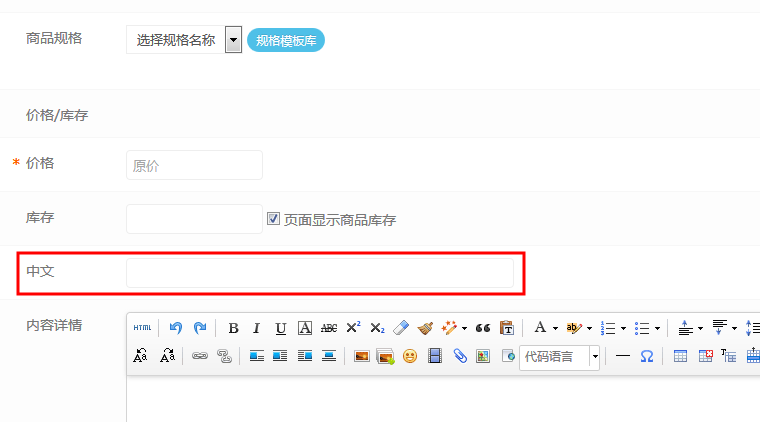Click the 价格 原价 input field
This screenshot has width=760, height=422.
[x=194, y=166]
